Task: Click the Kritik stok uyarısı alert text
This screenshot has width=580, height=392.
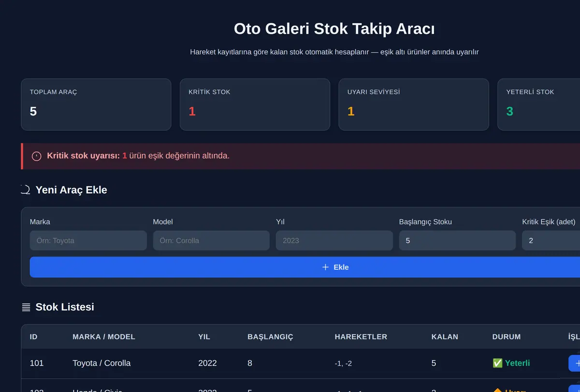Action: (138, 156)
